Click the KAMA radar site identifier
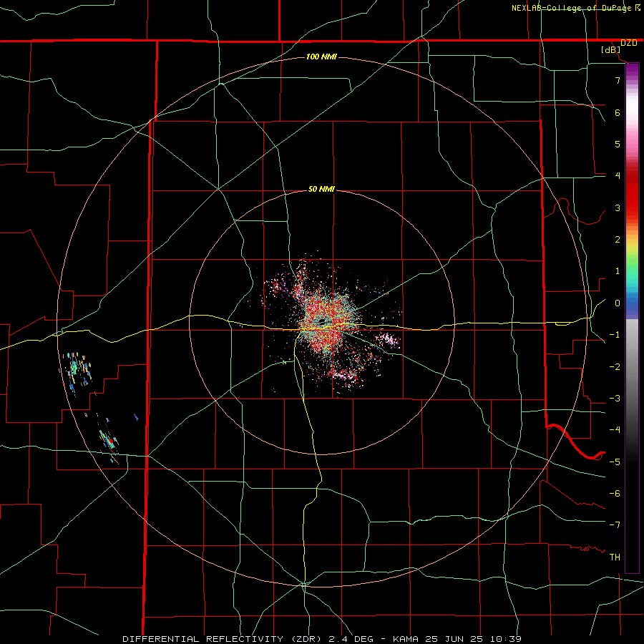The image size is (644, 644). [x=406, y=639]
